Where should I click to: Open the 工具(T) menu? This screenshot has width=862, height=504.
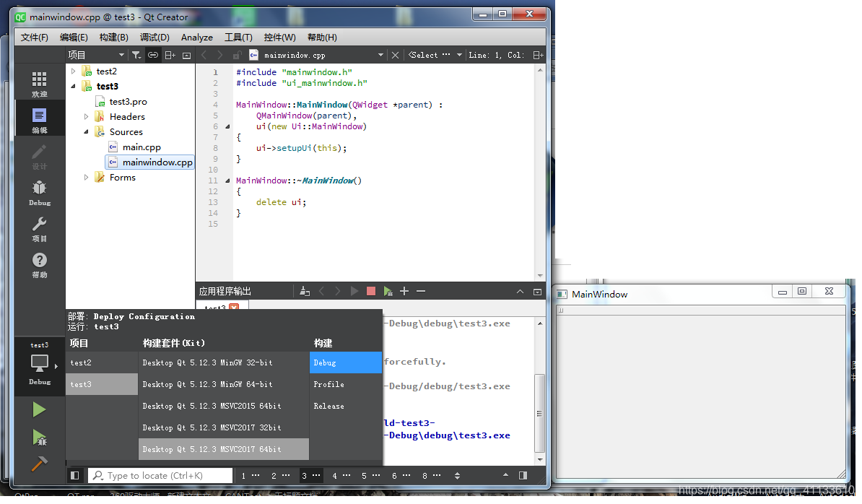[238, 38]
